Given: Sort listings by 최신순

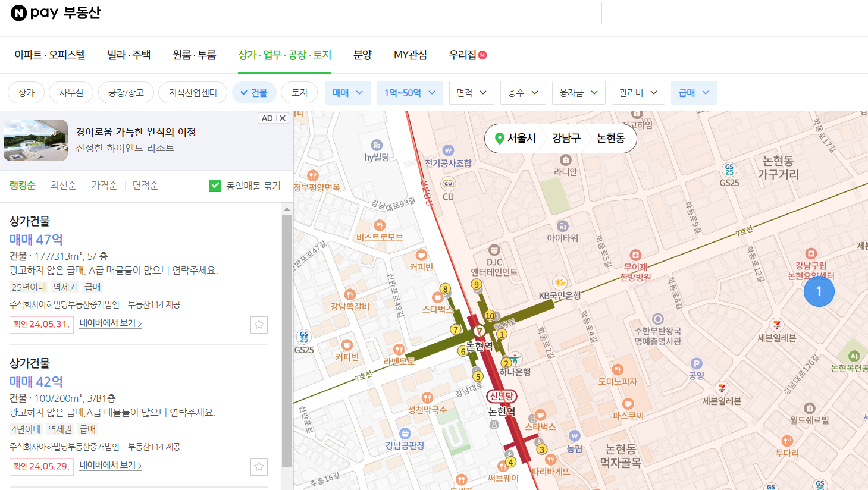Looking at the screenshot, I should (63, 186).
